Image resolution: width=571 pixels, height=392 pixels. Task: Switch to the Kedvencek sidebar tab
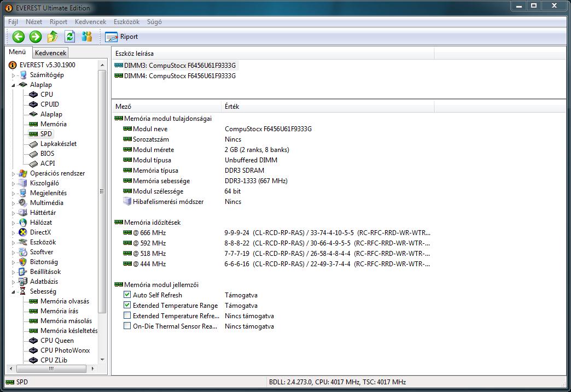click(51, 53)
